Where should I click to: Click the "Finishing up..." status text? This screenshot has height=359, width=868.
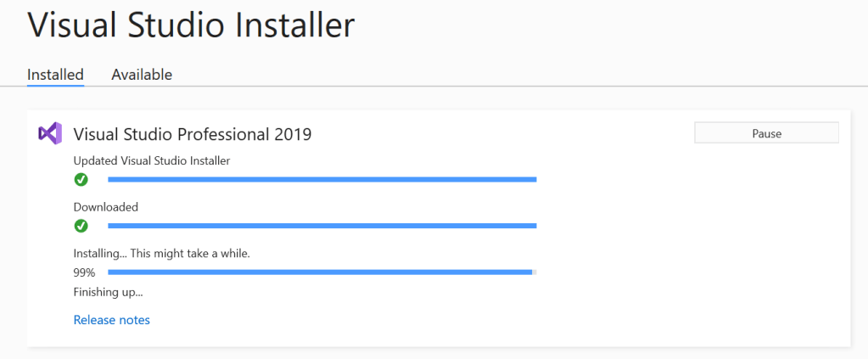109,293
